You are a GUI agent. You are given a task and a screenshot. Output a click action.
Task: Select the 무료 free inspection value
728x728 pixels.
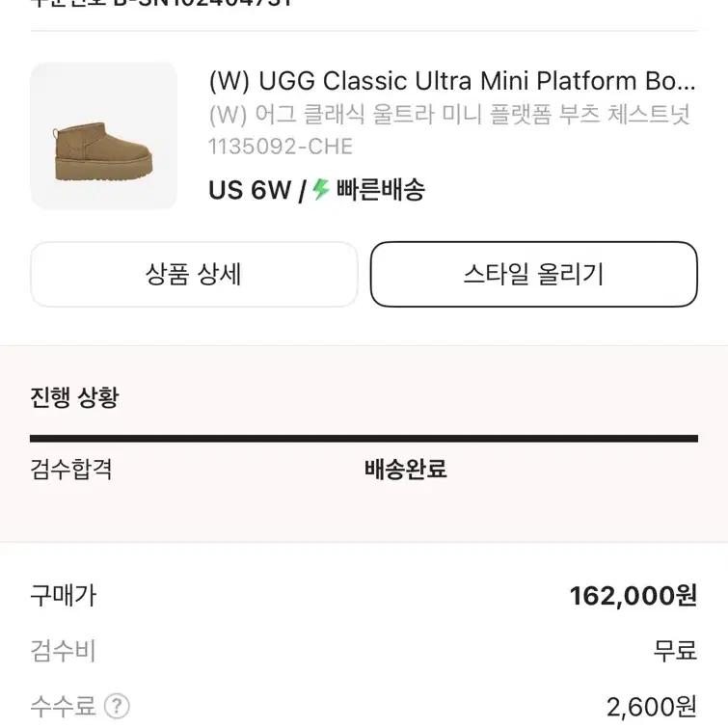(675, 651)
